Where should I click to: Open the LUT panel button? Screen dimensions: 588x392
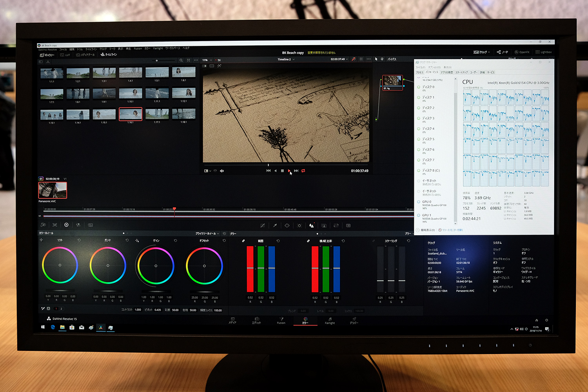coord(65,55)
